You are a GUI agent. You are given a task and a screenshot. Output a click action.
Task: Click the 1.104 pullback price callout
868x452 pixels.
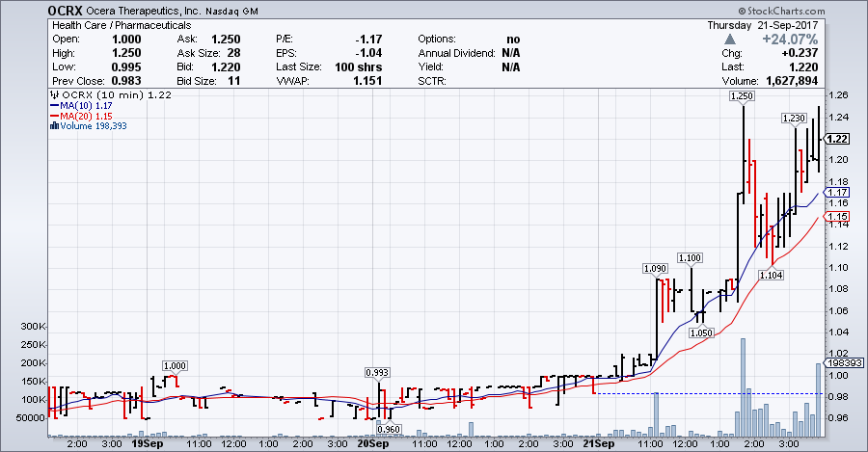[771, 276]
